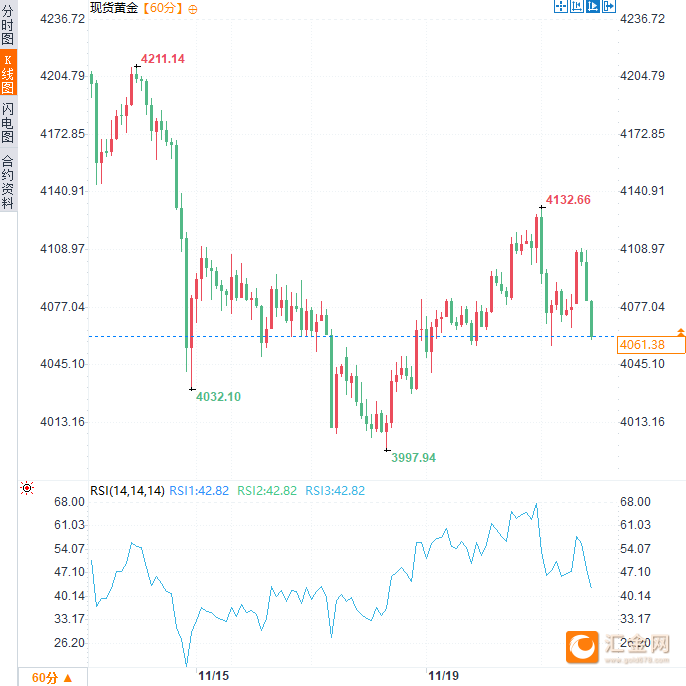Click the 3997.94 low price marker
The width and height of the screenshot is (686, 686).
pyautogui.click(x=414, y=457)
